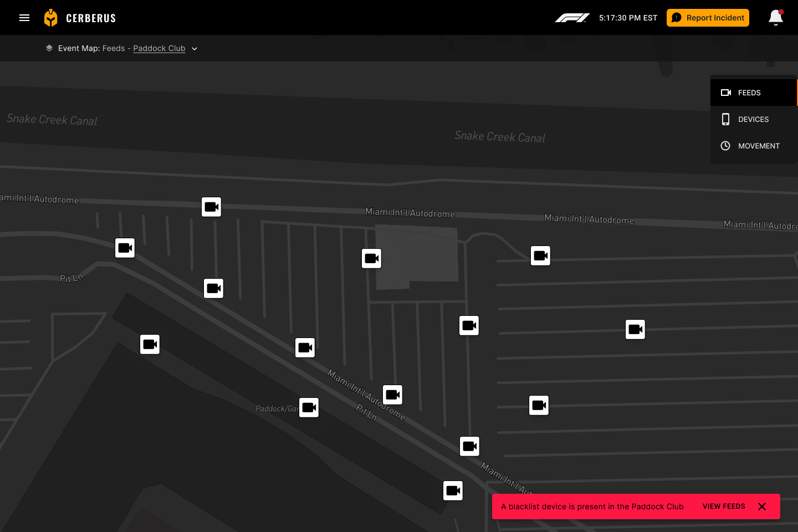Image resolution: width=798 pixels, height=532 pixels.
Task: Click the Paddock Club underlined link
Action: click(x=159, y=48)
